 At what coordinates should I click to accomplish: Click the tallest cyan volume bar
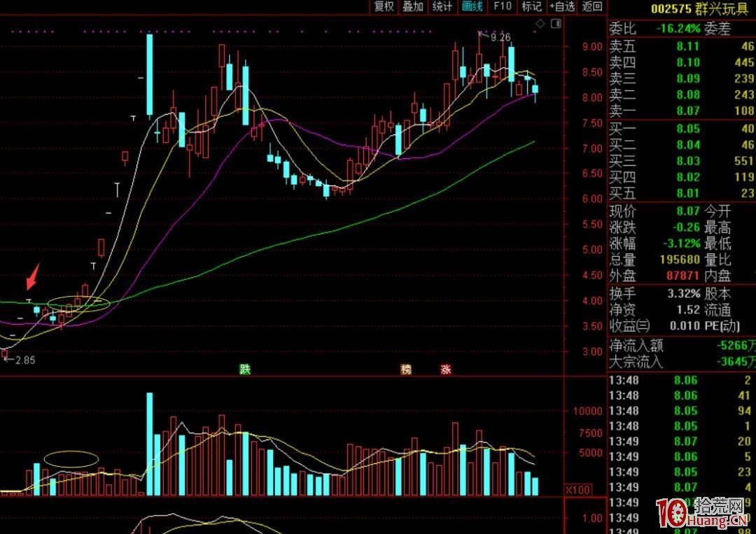click(150, 444)
